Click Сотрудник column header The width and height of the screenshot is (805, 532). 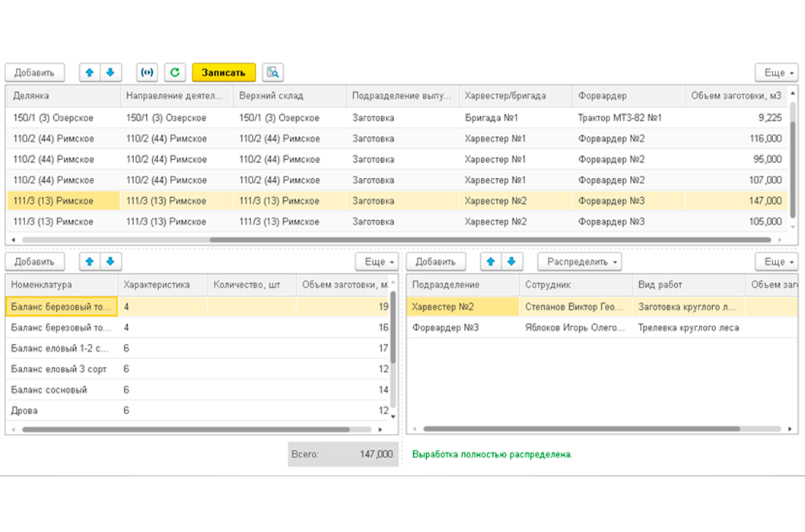click(575, 285)
